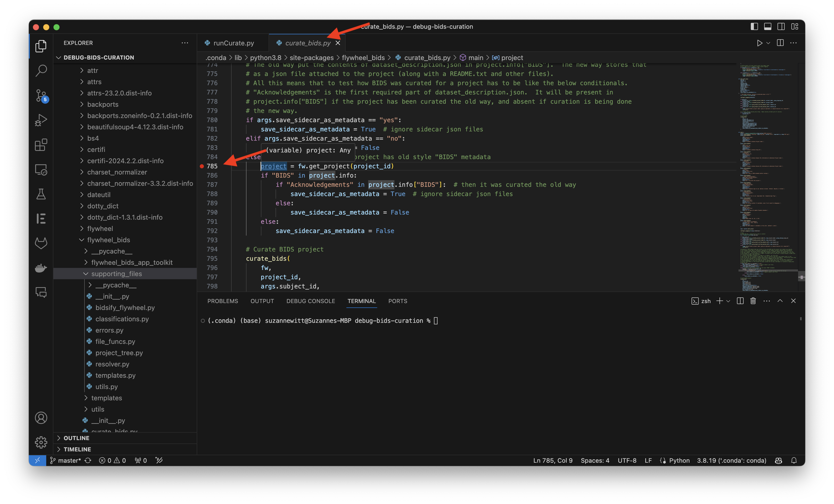Open Explorer Views and More Actions ellipsis
The width and height of the screenshot is (834, 504).
185,43
